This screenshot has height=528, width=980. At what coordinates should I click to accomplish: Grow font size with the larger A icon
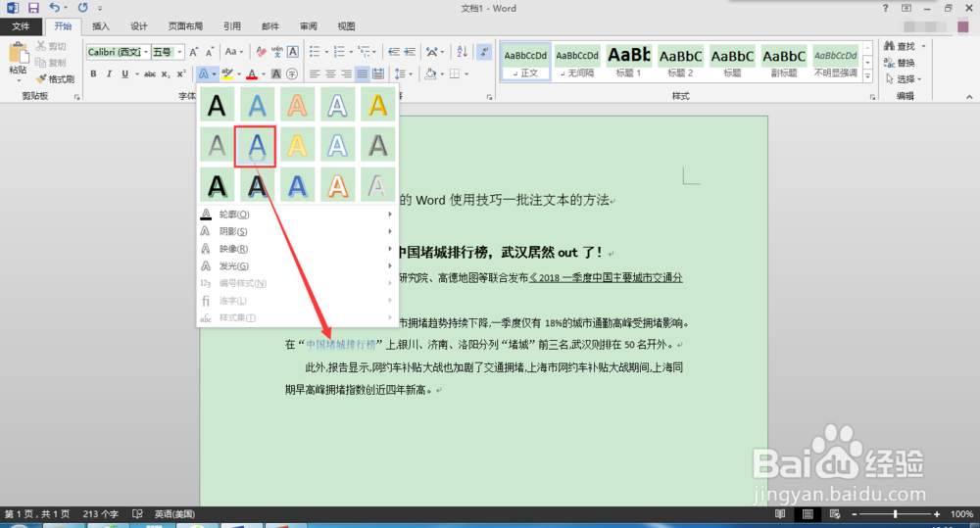[x=194, y=52]
